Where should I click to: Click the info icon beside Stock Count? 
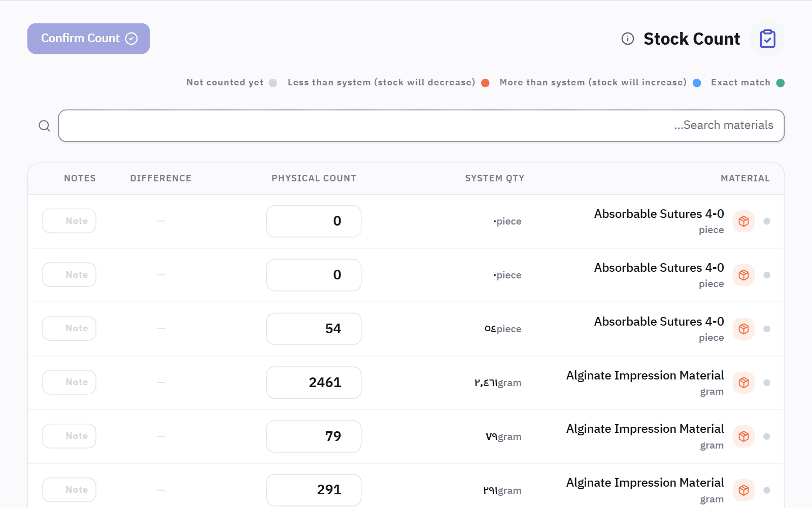[628, 39]
